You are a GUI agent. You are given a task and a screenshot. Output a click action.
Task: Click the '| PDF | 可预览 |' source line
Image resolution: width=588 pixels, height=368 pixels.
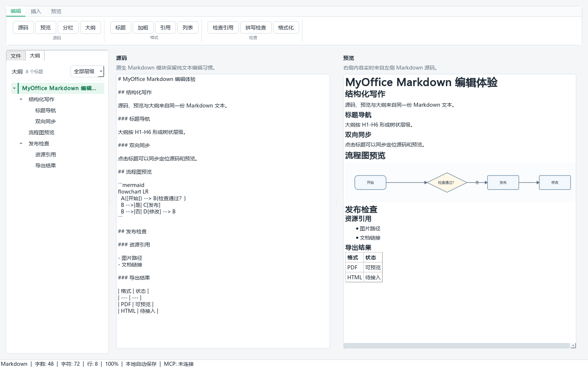click(136, 304)
